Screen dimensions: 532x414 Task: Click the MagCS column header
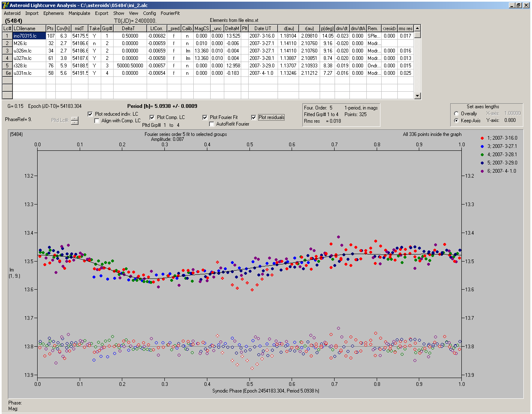[202, 29]
